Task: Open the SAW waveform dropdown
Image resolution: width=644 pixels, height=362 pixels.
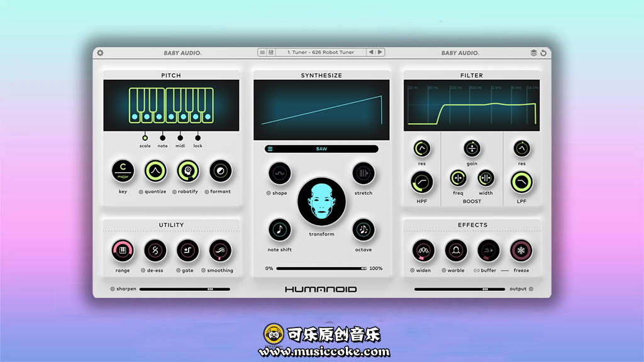Action: (321, 149)
